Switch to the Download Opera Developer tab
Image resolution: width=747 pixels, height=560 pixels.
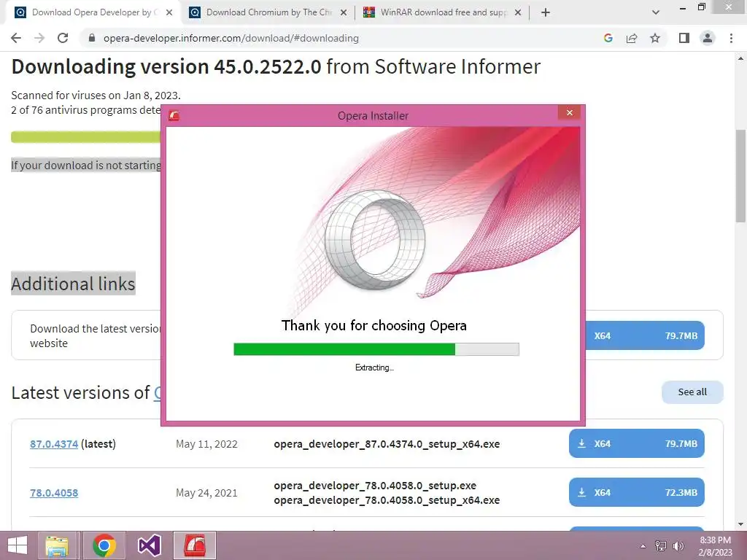point(93,12)
